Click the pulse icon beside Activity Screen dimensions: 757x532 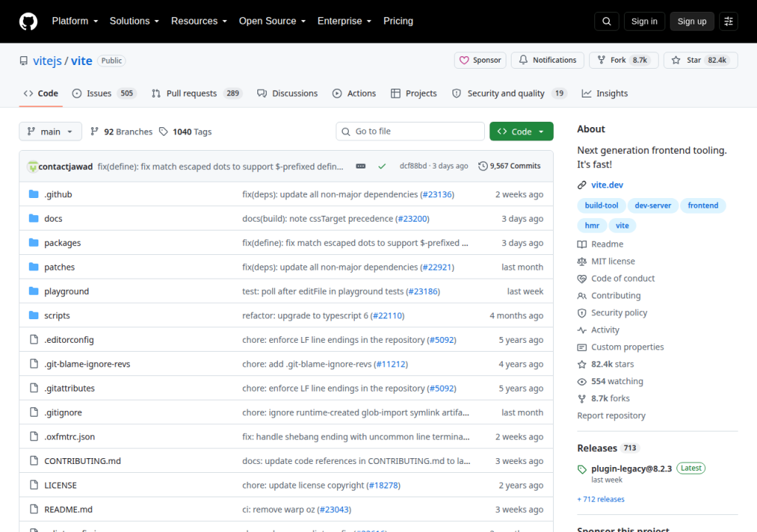click(x=582, y=330)
